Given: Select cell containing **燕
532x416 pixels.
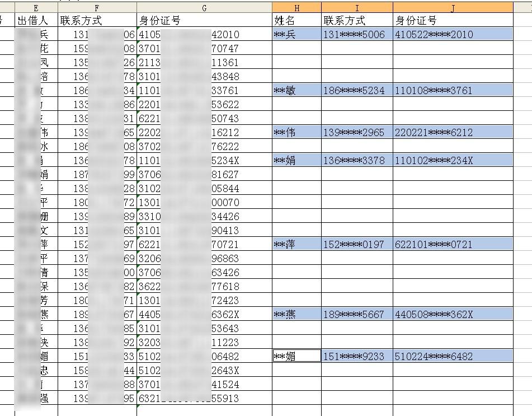Looking at the screenshot, I should [296, 314].
